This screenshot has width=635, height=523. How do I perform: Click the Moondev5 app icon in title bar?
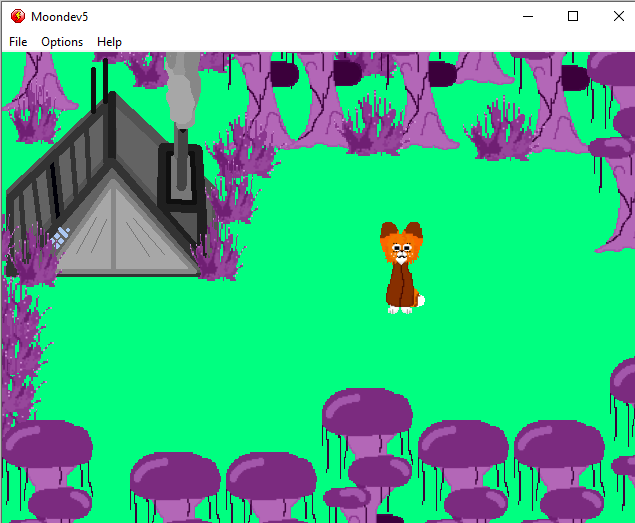click(18, 17)
